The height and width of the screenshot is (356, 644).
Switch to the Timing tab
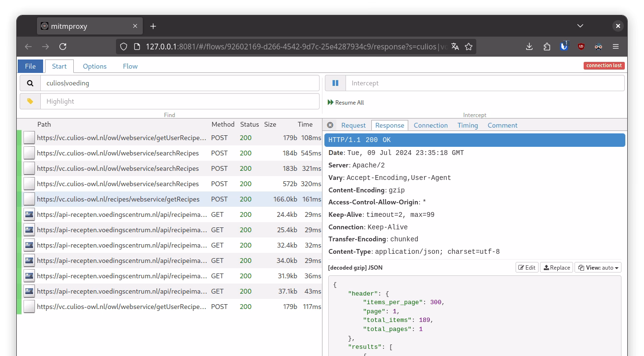(467, 125)
